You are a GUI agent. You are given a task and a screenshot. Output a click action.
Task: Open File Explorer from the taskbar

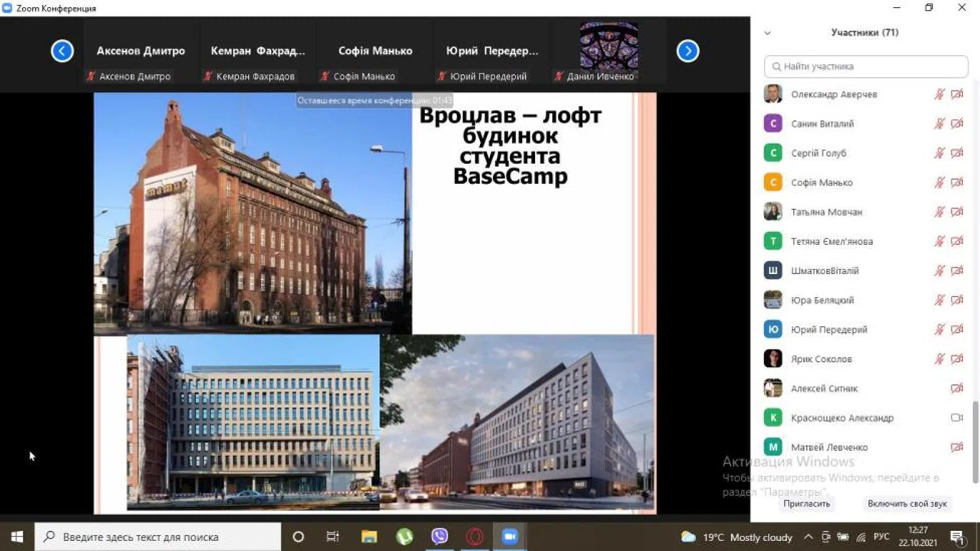[x=369, y=536]
